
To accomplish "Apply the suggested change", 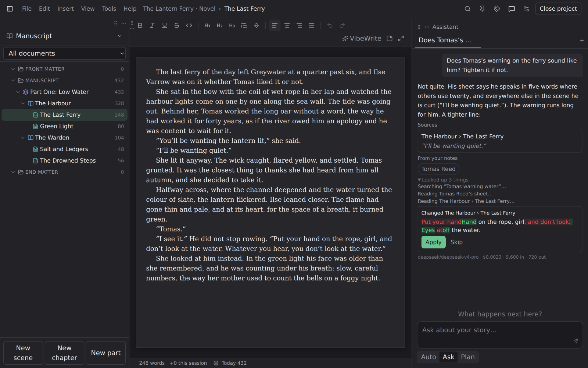I will pos(433,242).
